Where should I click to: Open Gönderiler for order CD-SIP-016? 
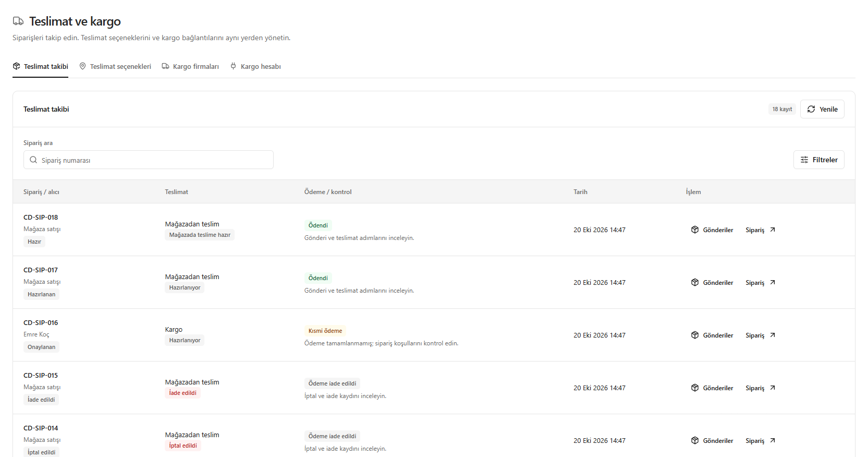pos(712,335)
